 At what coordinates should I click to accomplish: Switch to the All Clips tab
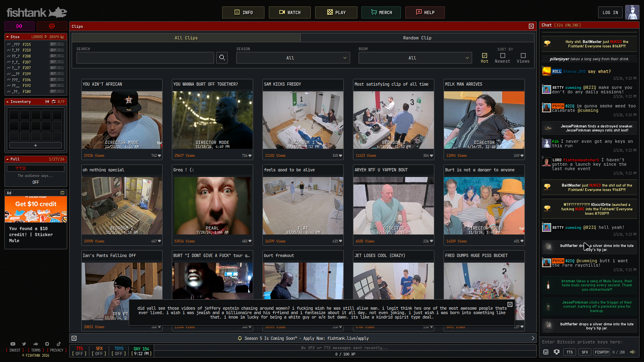(186, 38)
